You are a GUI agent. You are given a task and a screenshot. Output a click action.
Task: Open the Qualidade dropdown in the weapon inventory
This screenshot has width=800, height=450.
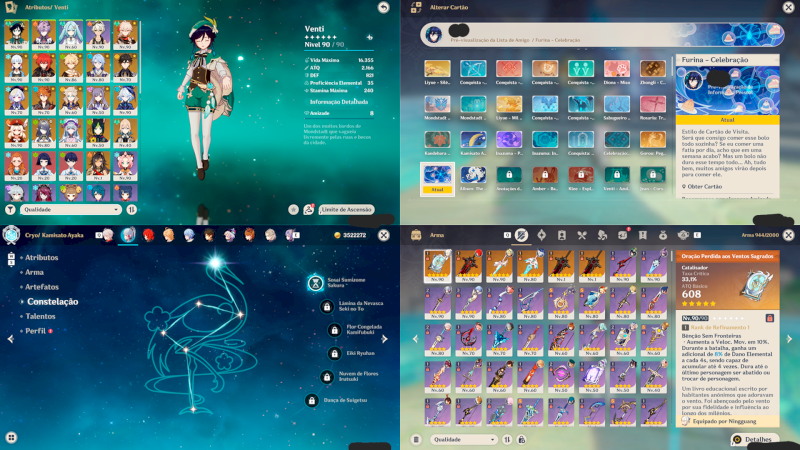pyautogui.click(x=463, y=439)
